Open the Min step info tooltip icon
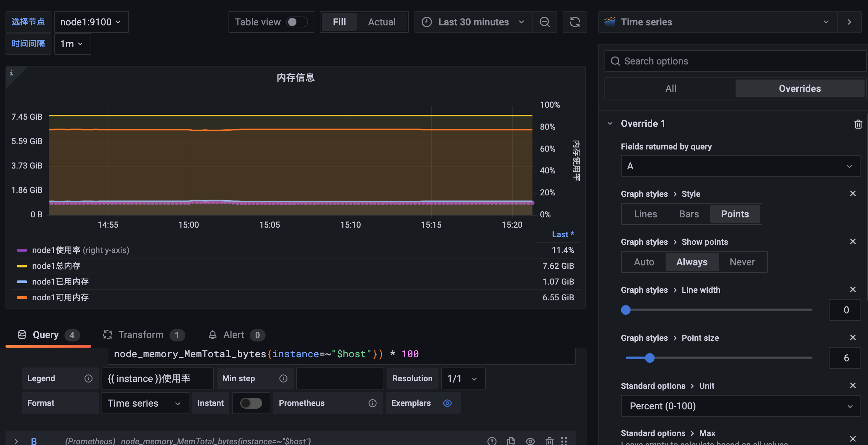 tap(283, 378)
